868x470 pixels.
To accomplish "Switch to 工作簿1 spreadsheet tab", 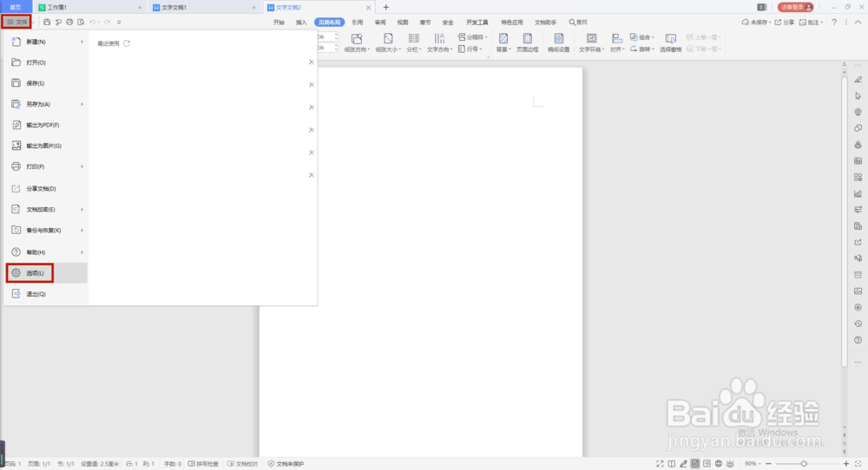I will pyautogui.click(x=89, y=7).
